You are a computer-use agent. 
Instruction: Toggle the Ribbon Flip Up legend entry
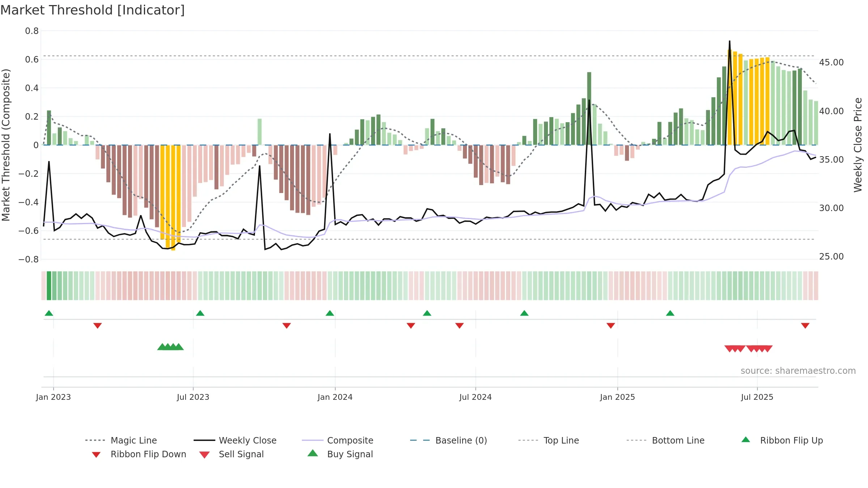(782, 440)
